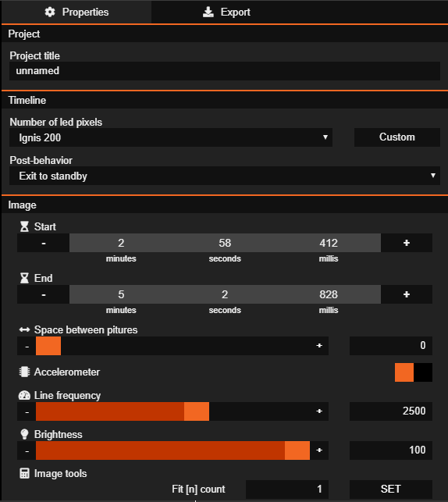Click the Accelerometer chip icon
The image size is (448, 502).
pyautogui.click(x=24, y=372)
